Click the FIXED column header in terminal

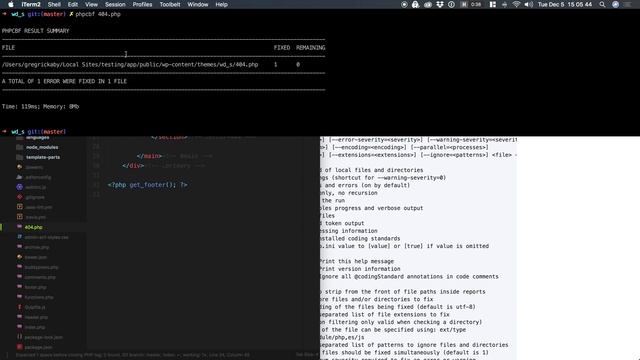[x=282, y=48]
